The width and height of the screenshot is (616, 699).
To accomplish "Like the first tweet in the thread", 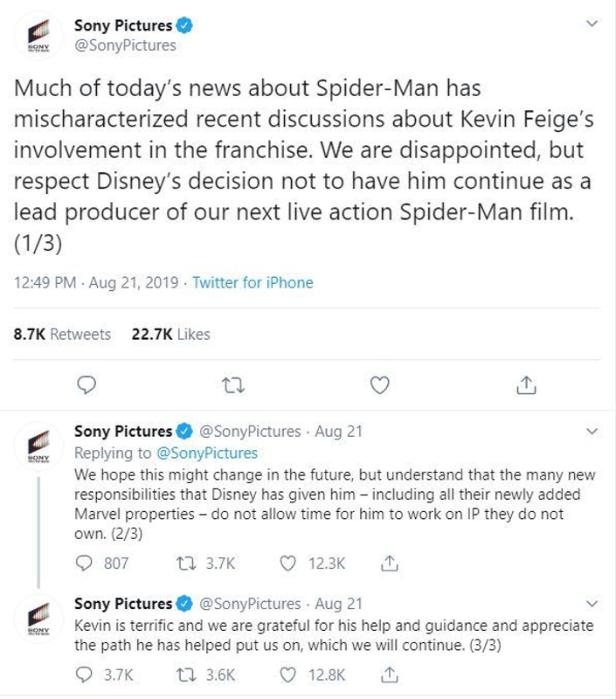I will click(377, 382).
